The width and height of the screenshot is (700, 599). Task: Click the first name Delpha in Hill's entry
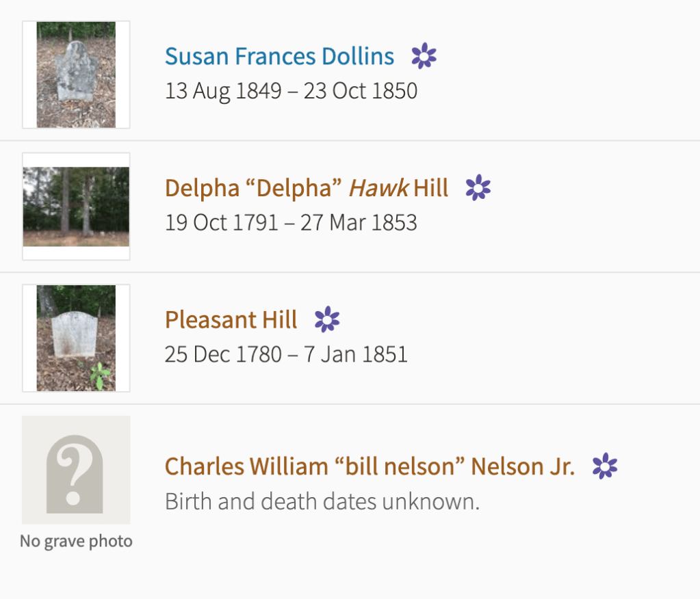point(203,187)
